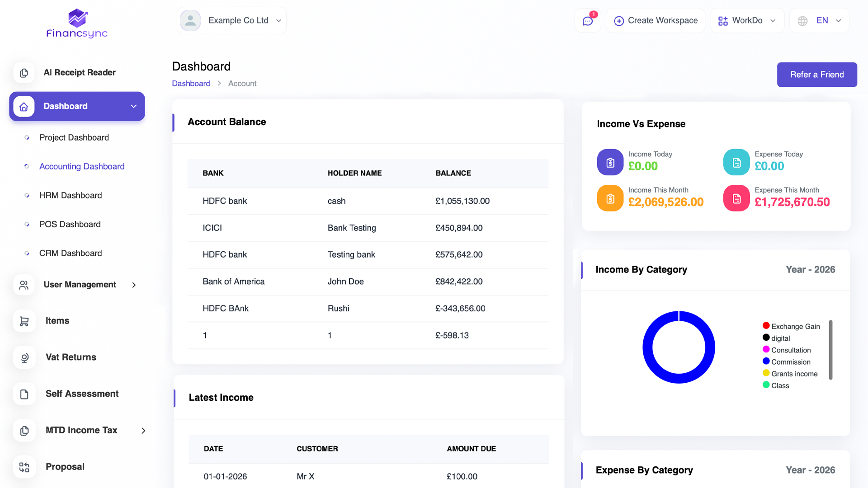Open the chat messages notification icon
The height and width of the screenshot is (488, 868).
(587, 21)
